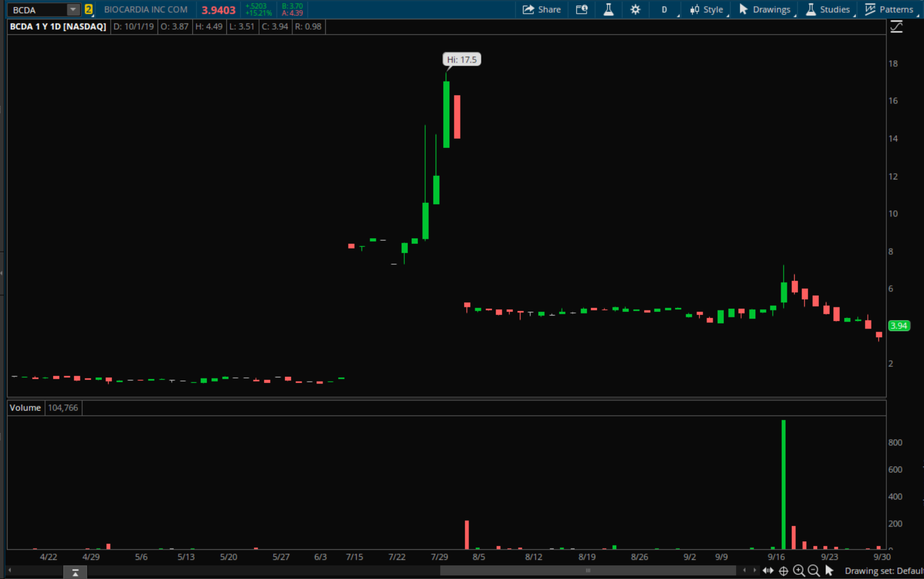Click the yellow number 2 link icon

coord(89,9)
